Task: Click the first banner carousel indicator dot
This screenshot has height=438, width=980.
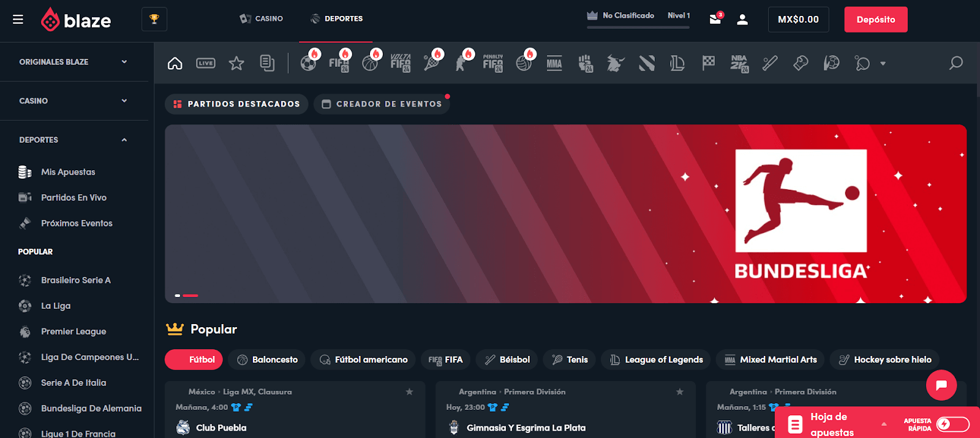Action: pos(178,295)
